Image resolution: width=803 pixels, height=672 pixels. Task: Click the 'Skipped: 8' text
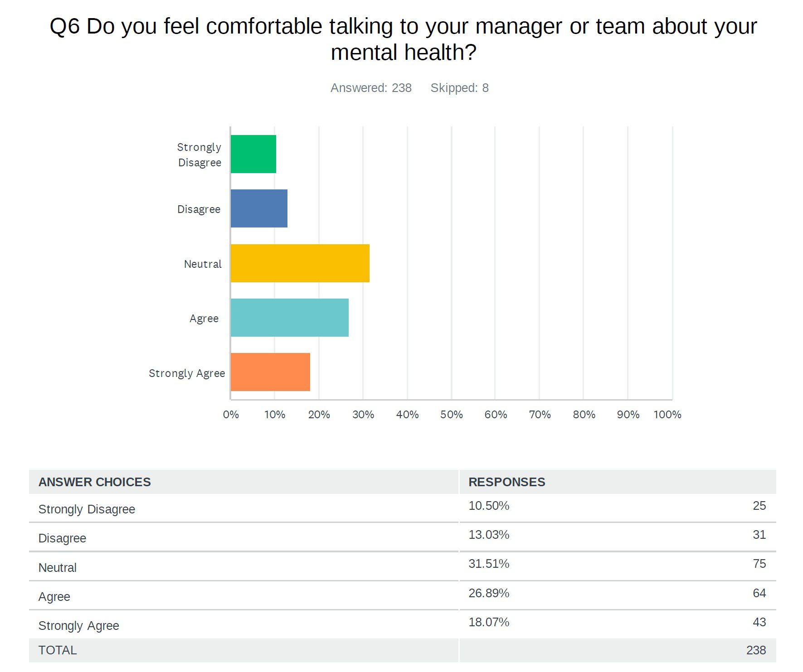459,88
